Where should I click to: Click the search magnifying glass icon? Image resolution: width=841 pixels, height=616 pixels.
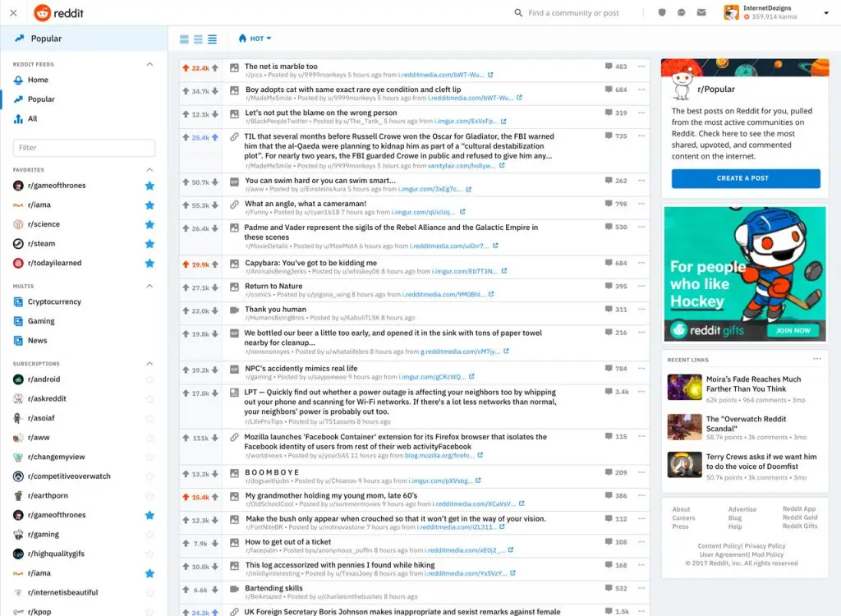point(517,12)
